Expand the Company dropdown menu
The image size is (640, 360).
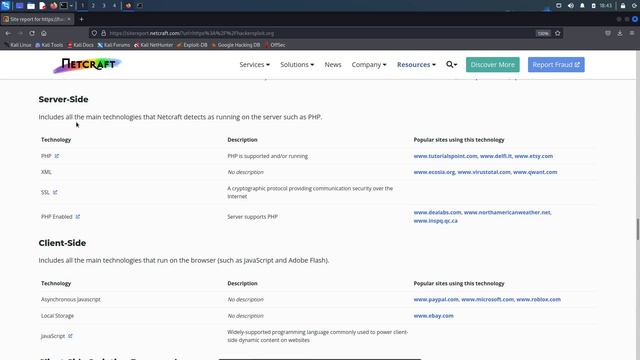pyautogui.click(x=369, y=64)
